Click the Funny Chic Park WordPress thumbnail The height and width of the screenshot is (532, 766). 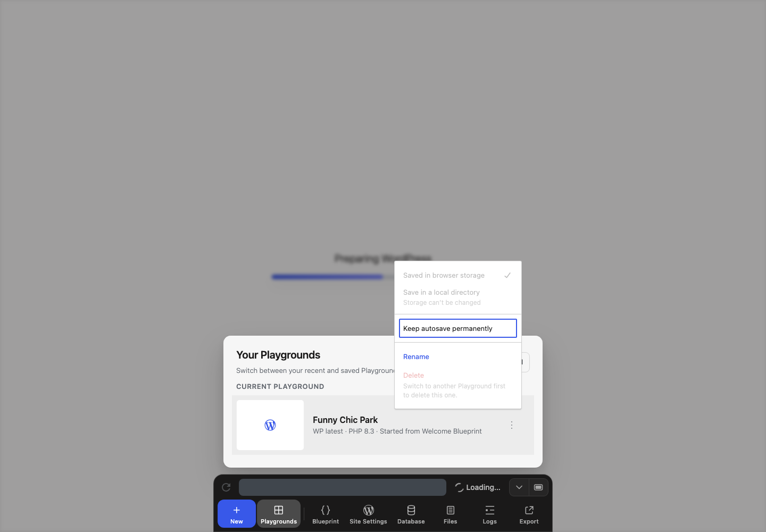coord(270,425)
